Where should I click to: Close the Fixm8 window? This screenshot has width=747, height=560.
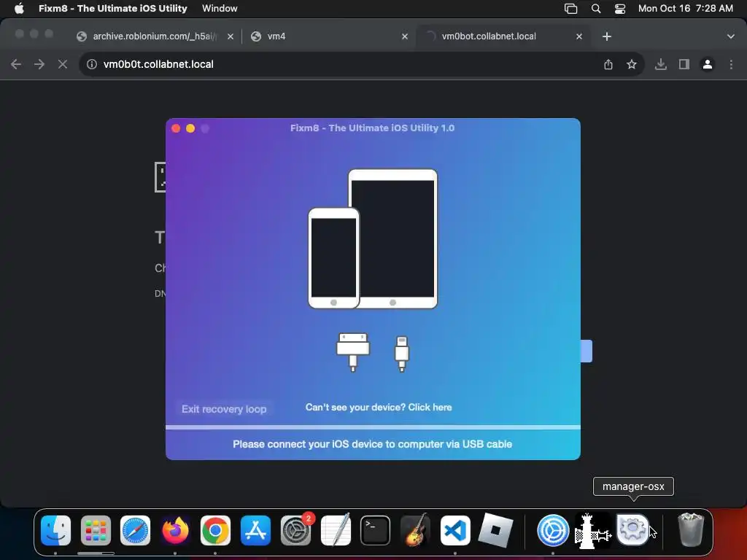176,128
